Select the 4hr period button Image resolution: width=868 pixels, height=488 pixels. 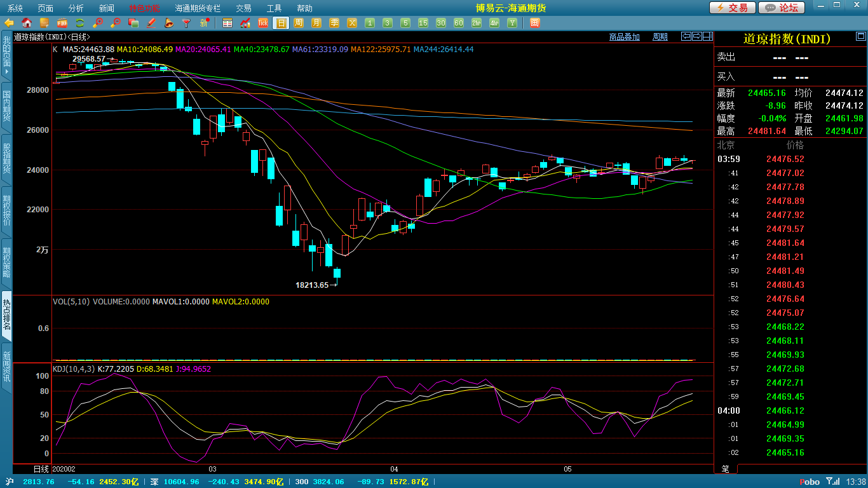[x=494, y=23]
